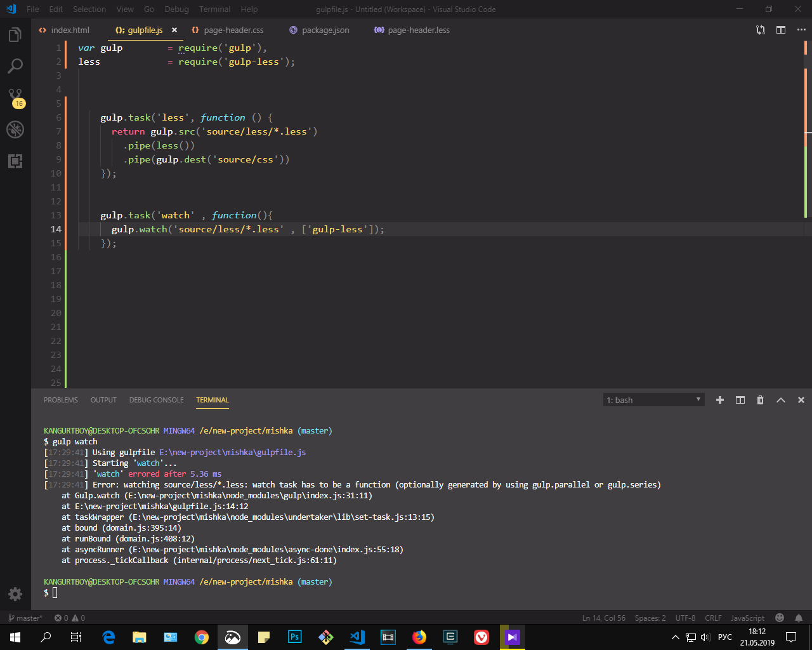This screenshot has height=650, width=812.
Task: Split the terminal panel
Action: 740,400
